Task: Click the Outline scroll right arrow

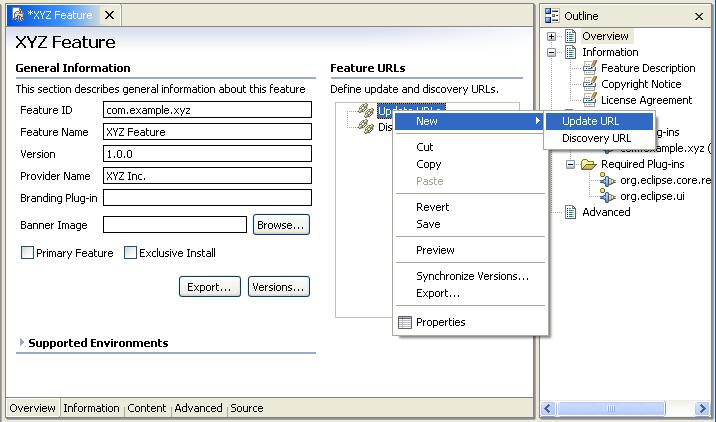Action: click(702, 408)
